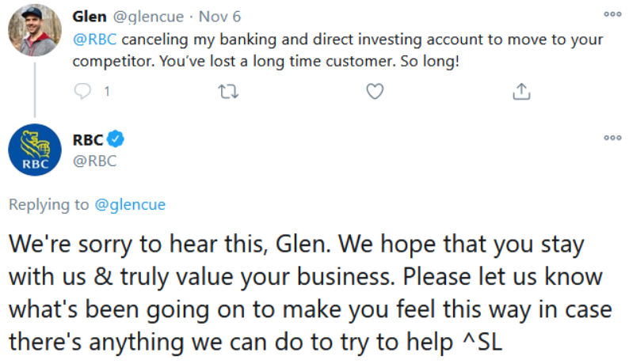
Task: Open RBC's lion logo avatar
Action: tap(35, 150)
